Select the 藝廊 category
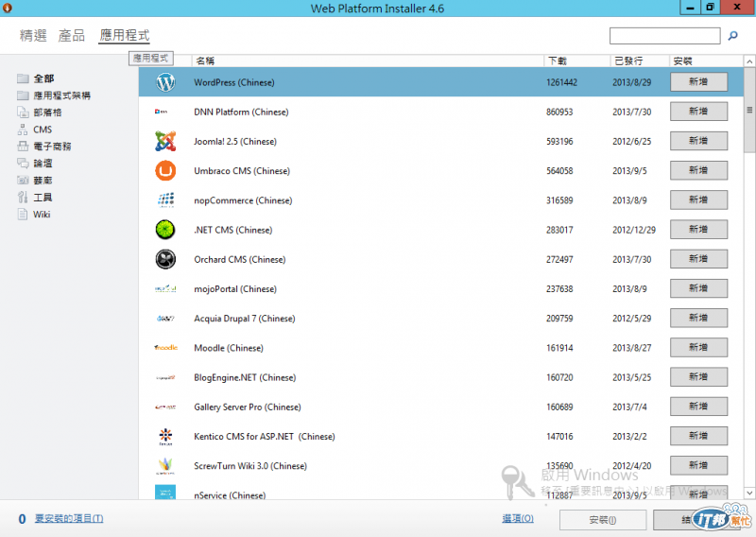 click(35, 180)
